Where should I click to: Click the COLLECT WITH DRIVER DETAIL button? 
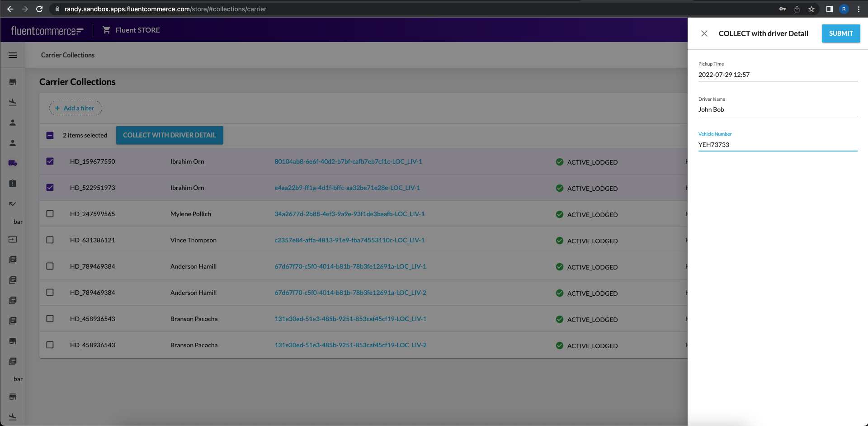click(170, 135)
